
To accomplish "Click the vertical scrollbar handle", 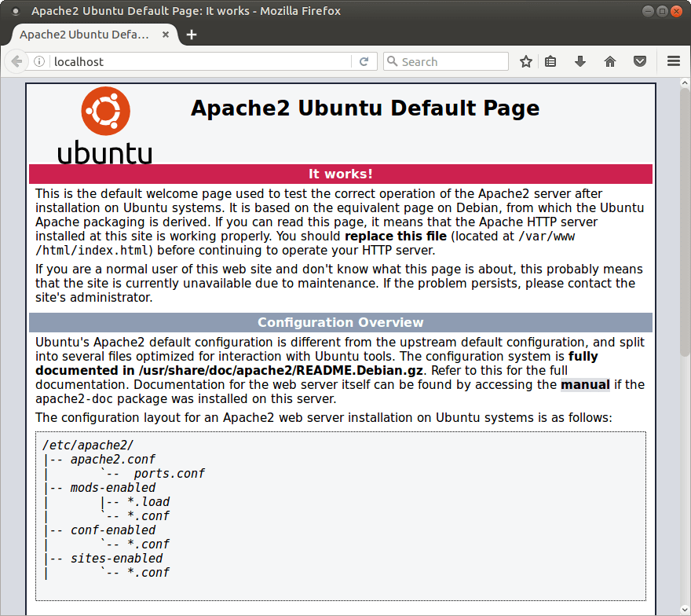I will 685,222.
